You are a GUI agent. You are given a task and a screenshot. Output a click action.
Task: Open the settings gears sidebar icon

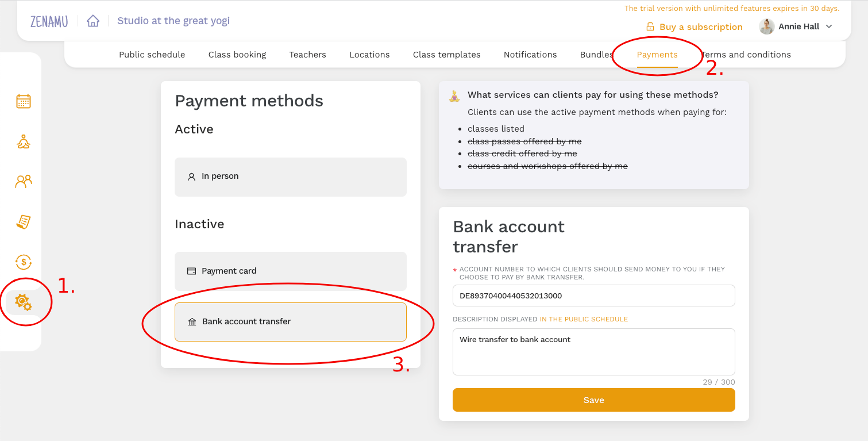pos(24,302)
